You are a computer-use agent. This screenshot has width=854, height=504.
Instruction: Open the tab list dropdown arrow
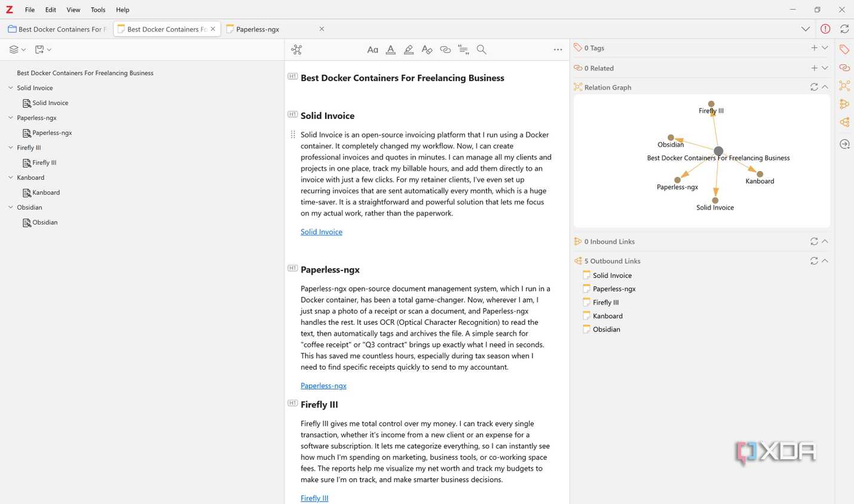pyautogui.click(x=806, y=29)
